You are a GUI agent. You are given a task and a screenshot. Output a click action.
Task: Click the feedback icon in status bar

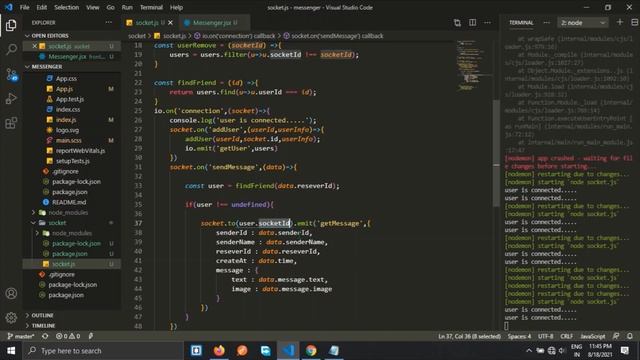click(616, 336)
